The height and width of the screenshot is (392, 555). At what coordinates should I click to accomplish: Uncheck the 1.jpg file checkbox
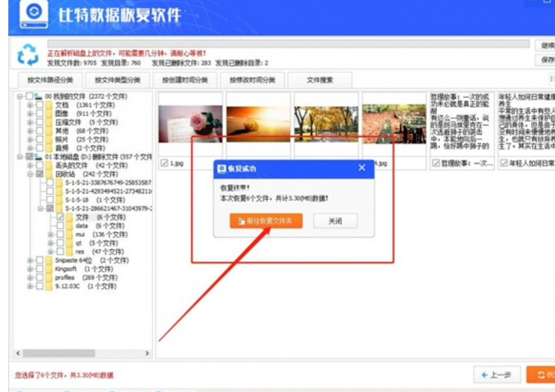coord(164,163)
